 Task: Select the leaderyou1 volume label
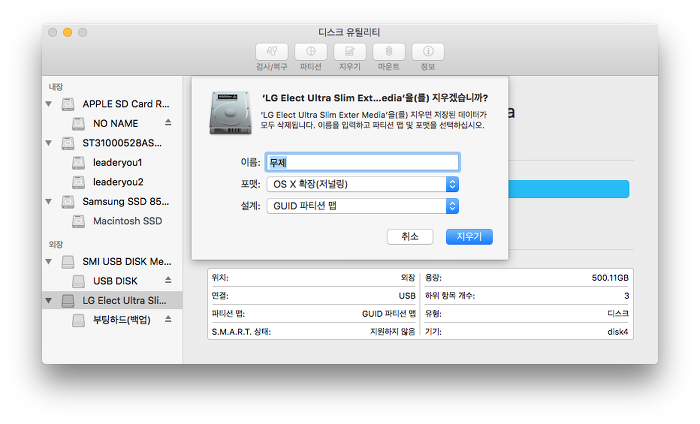(x=117, y=162)
